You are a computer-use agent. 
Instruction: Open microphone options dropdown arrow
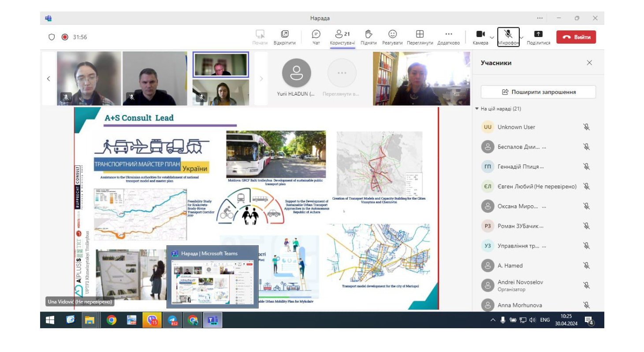click(x=522, y=37)
